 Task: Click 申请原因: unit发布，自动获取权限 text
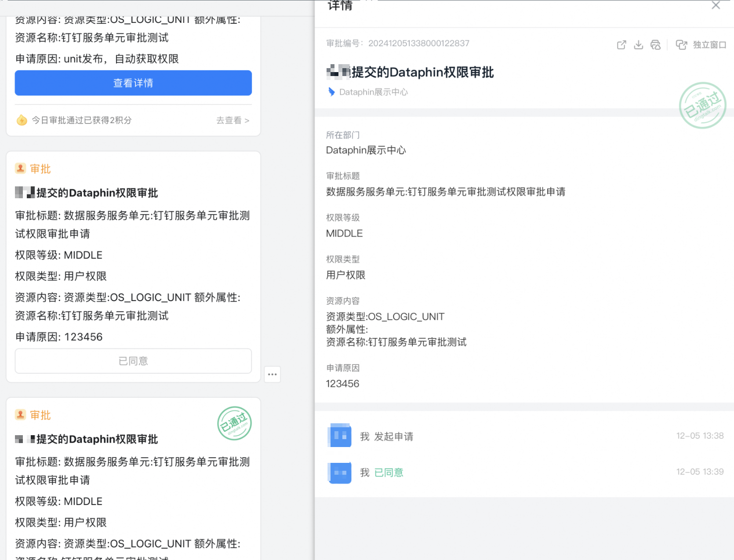tap(97, 59)
